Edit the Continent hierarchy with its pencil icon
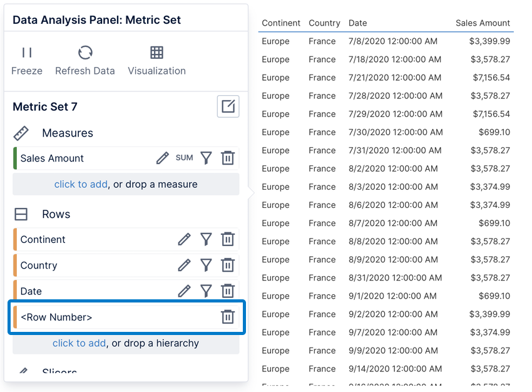Viewport: 532px width, 392px height. point(184,239)
